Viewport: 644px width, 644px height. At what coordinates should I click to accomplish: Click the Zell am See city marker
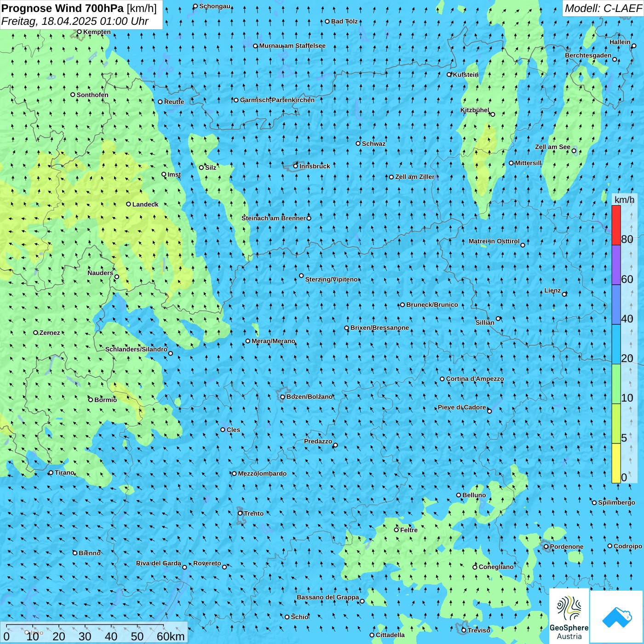tap(574, 150)
